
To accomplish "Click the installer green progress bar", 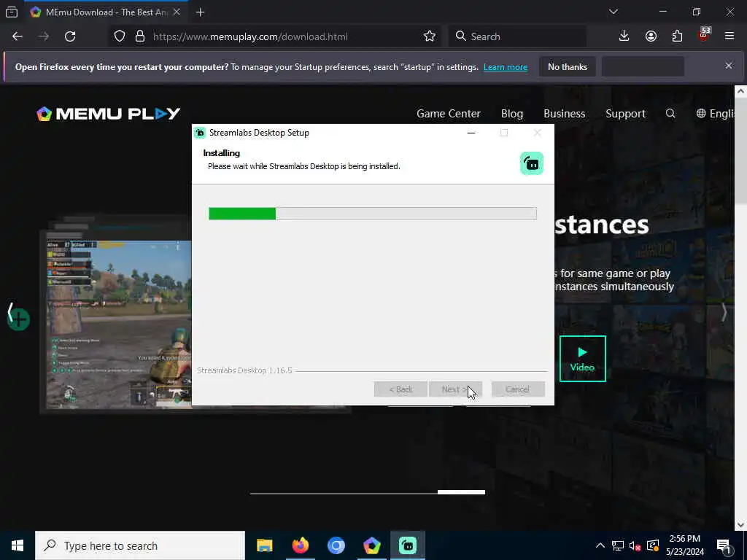I will click(x=373, y=214).
